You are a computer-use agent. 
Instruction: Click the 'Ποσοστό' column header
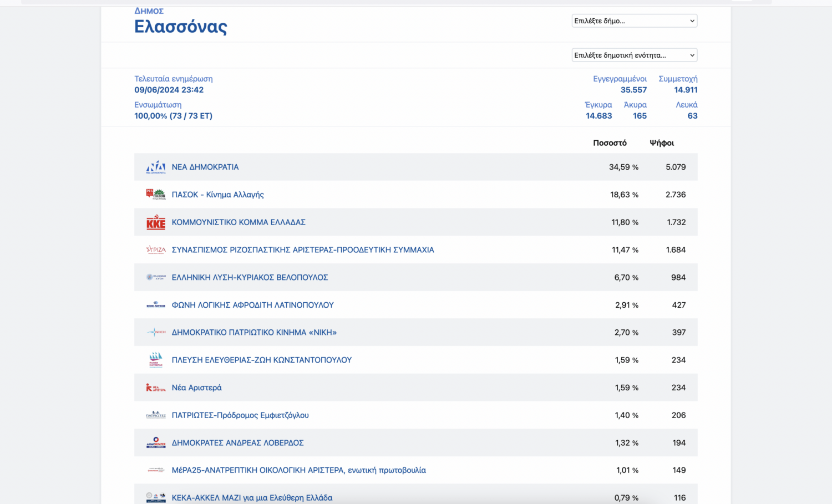(x=610, y=143)
